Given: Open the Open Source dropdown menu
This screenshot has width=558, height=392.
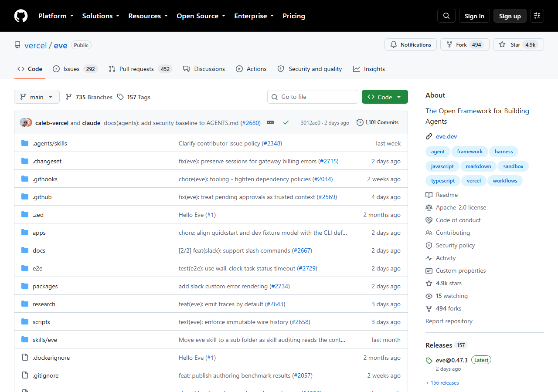Looking at the screenshot, I should [201, 16].
